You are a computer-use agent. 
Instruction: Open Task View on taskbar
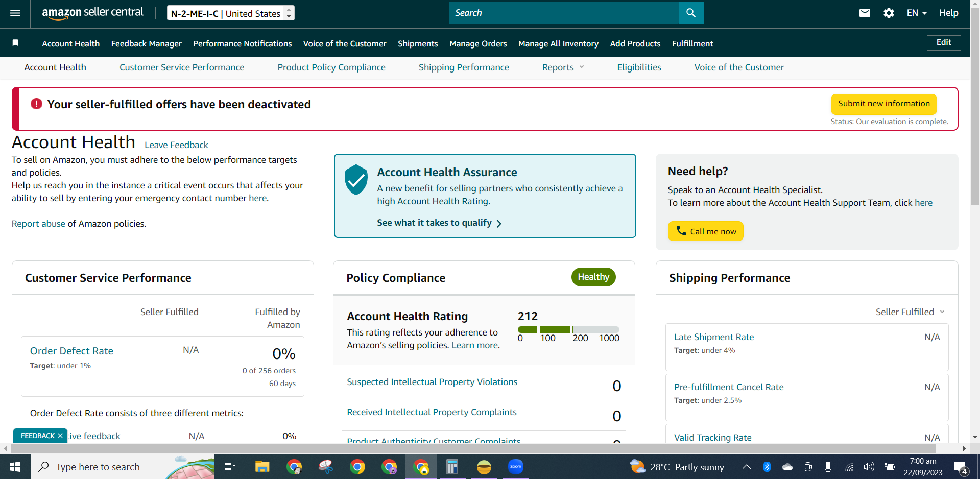click(230, 467)
